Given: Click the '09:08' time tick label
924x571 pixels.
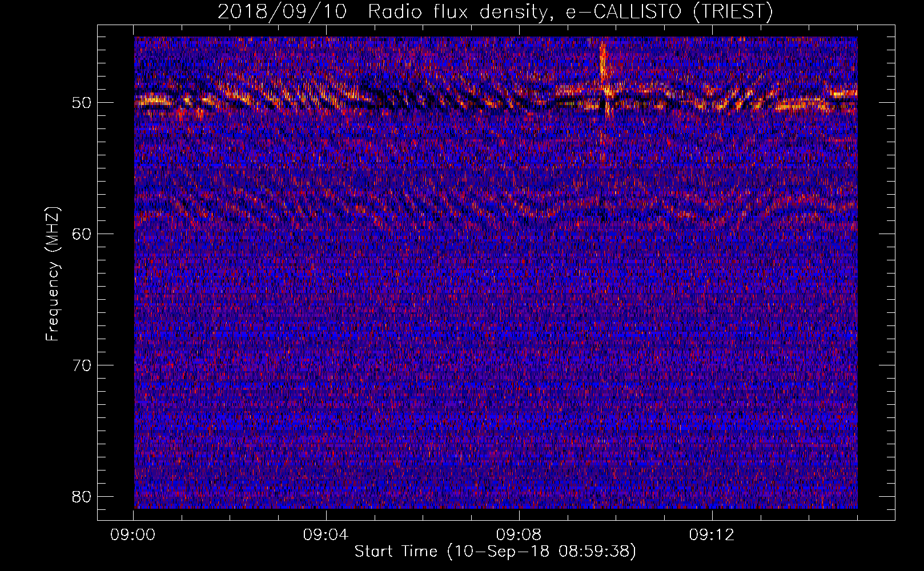Looking at the screenshot, I should pyautogui.click(x=519, y=535).
